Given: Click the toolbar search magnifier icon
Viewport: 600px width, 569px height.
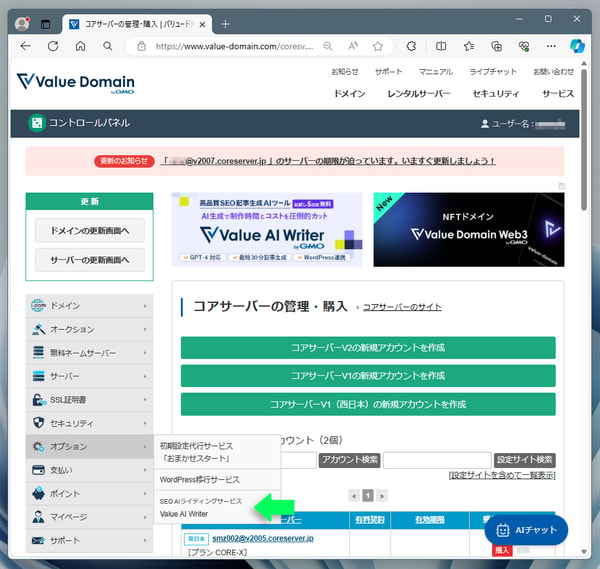Looking at the screenshot, I should point(108,46).
